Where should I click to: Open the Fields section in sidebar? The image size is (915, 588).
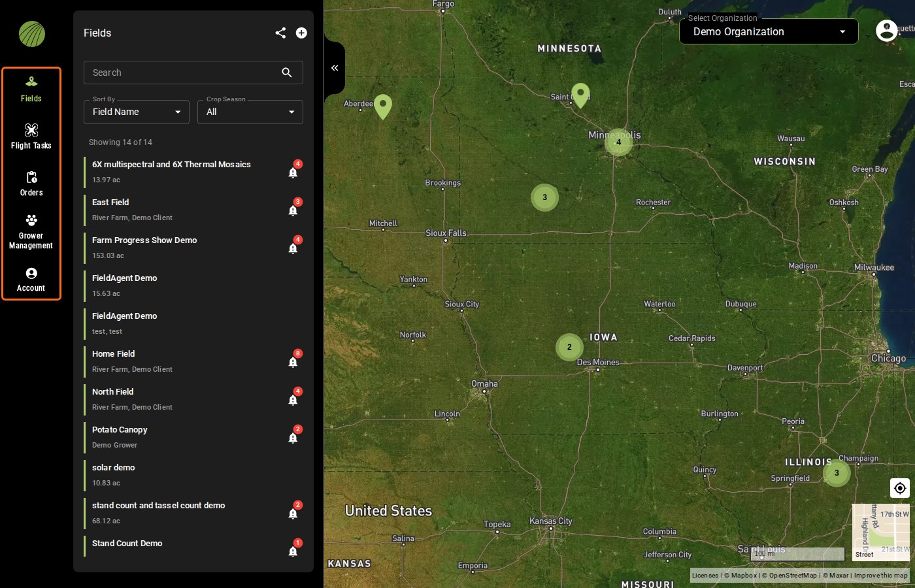coord(31,90)
